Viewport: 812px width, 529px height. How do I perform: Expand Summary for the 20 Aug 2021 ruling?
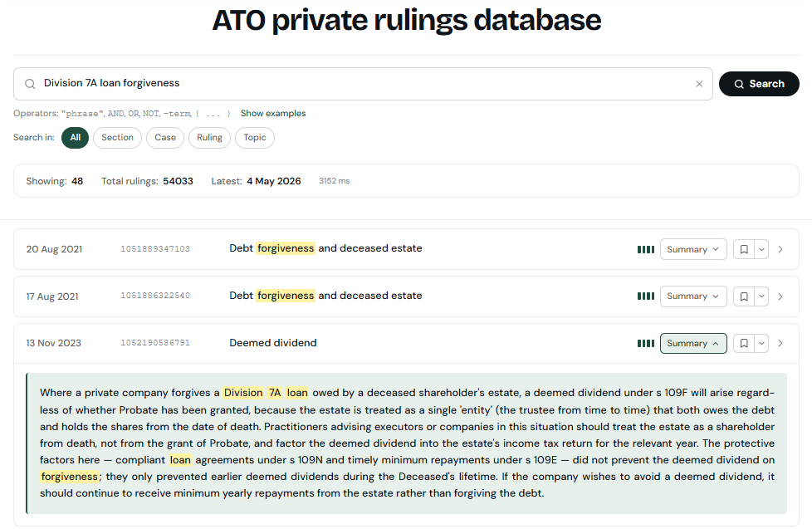coord(693,249)
